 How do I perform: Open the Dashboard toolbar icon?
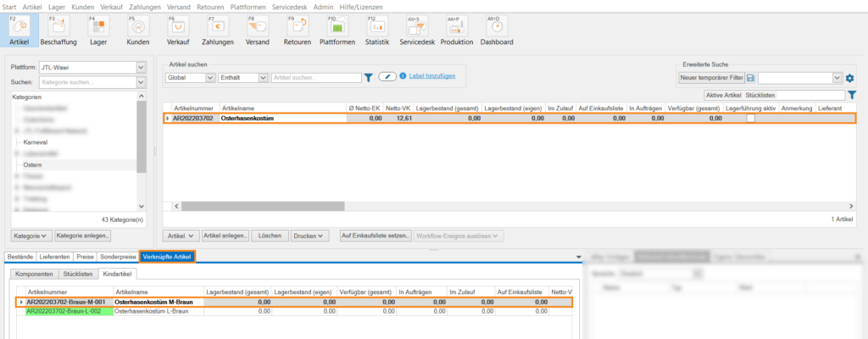click(497, 29)
